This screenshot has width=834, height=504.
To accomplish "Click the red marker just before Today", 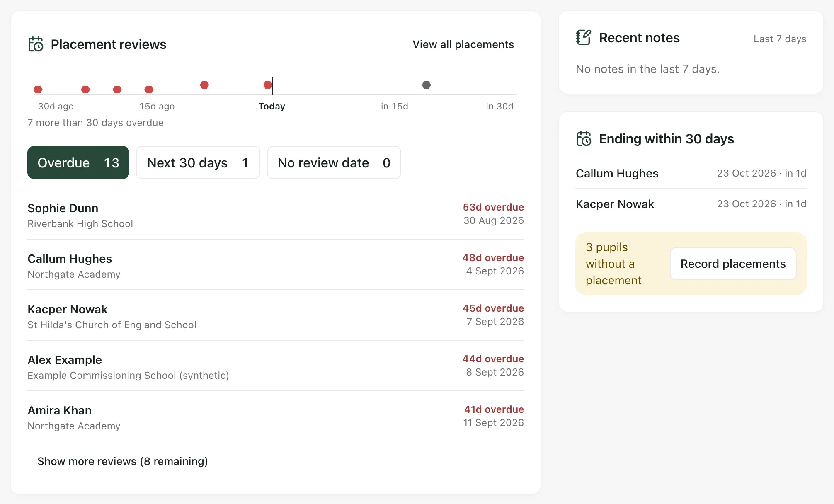I will (x=268, y=85).
